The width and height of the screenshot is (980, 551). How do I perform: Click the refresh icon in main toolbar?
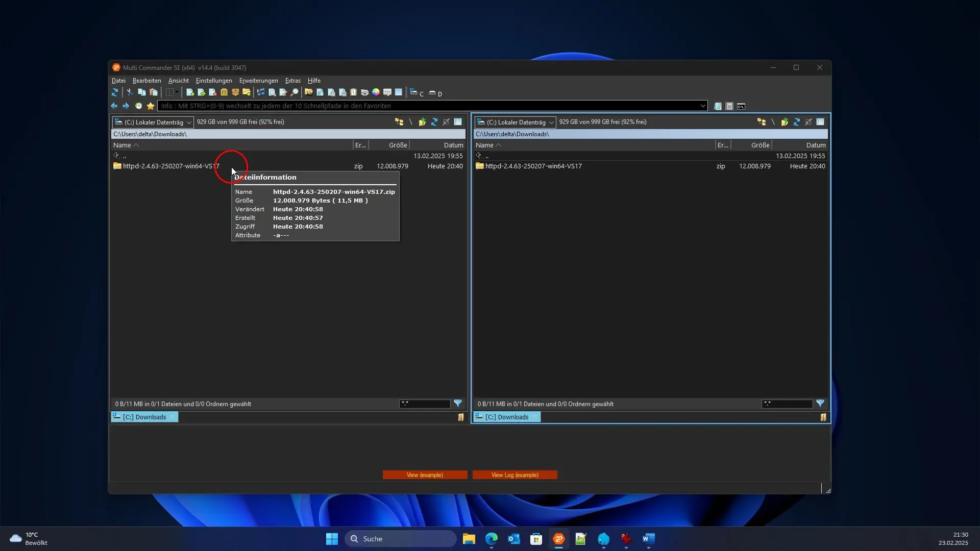pos(115,92)
